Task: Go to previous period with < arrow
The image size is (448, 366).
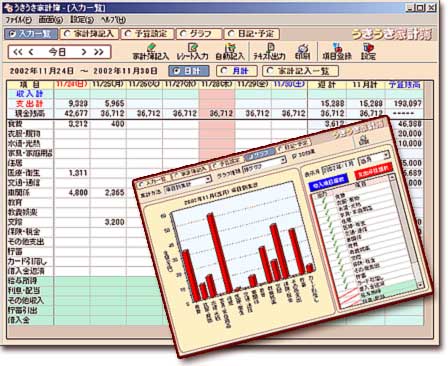Action: pyautogui.click(x=31, y=52)
